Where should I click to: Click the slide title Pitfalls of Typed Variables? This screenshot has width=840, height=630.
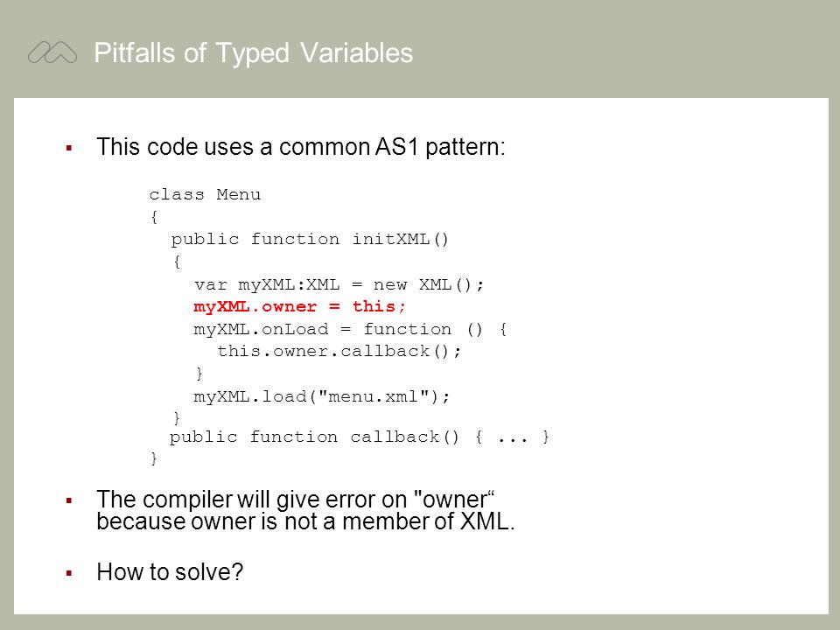pyautogui.click(x=254, y=53)
